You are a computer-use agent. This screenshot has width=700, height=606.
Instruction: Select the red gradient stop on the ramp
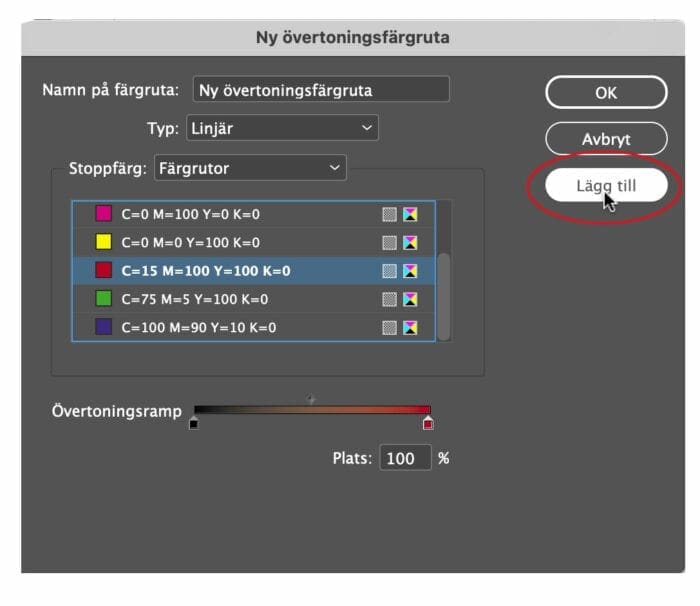pyautogui.click(x=428, y=422)
